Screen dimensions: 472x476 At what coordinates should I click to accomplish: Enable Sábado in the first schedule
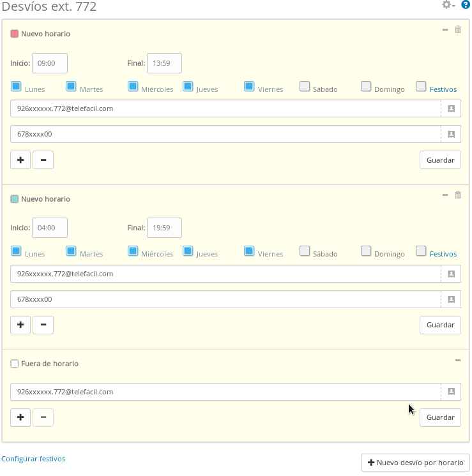tap(305, 86)
